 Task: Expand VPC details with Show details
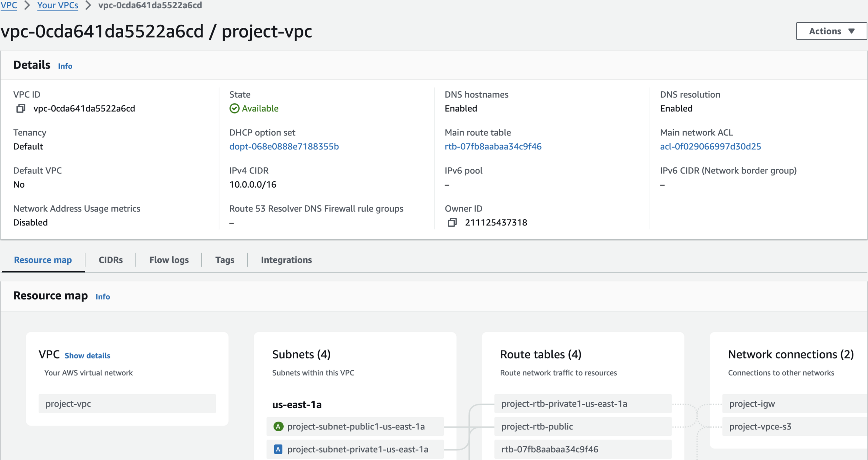point(87,355)
